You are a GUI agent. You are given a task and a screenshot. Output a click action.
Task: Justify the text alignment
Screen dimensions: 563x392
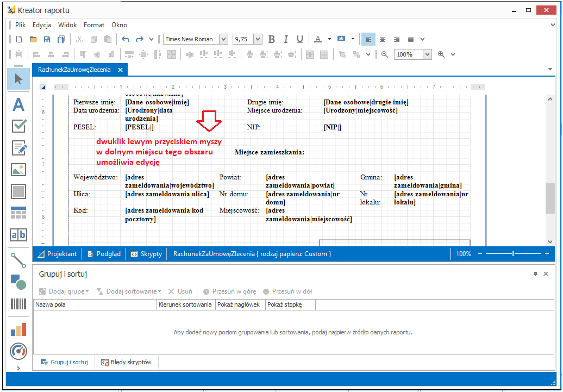411,39
